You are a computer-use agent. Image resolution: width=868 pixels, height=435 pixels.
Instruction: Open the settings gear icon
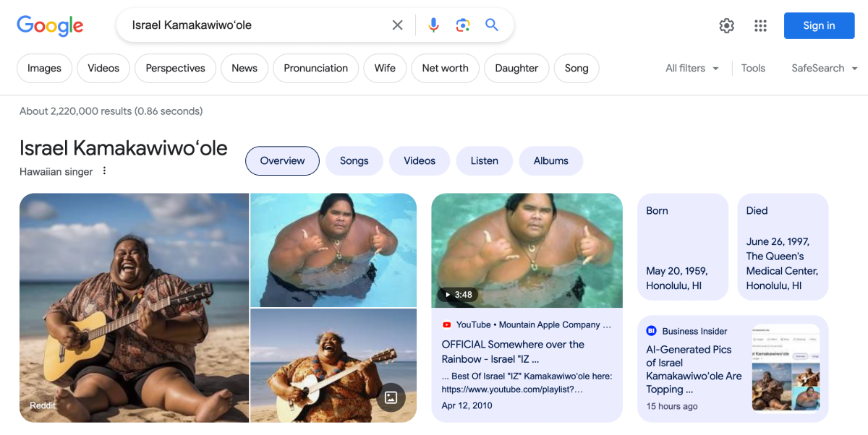pyautogui.click(x=726, y=26)
